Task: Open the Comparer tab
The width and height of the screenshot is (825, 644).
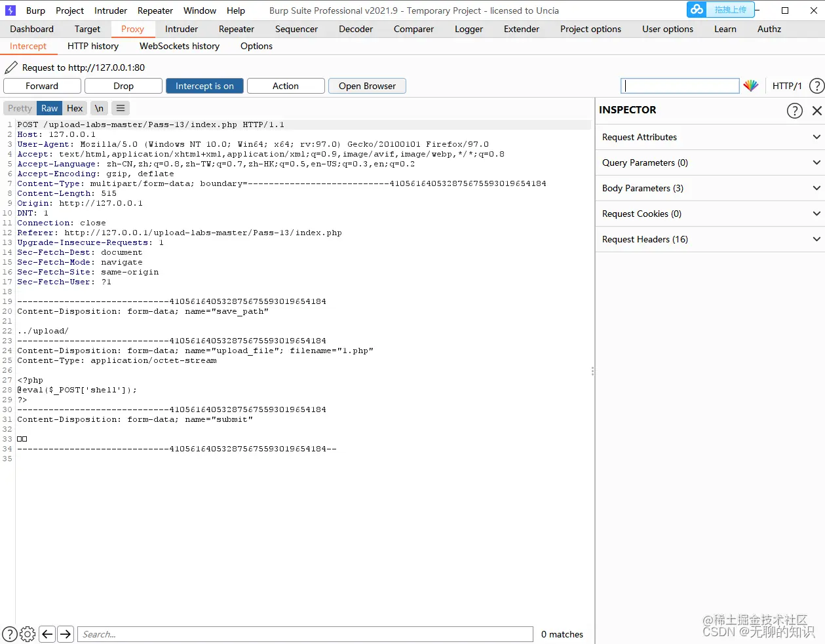Action: pyautogui.click(x=413, y=29)
